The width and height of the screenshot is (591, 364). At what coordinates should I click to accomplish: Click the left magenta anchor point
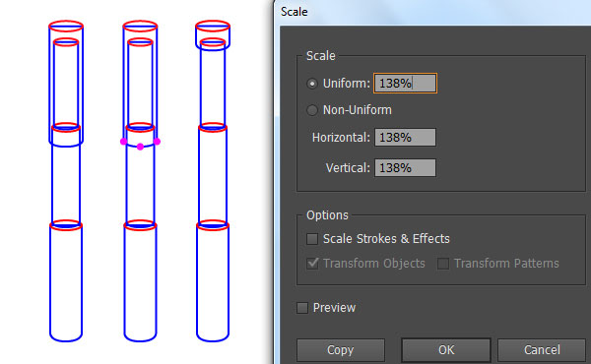123,142
